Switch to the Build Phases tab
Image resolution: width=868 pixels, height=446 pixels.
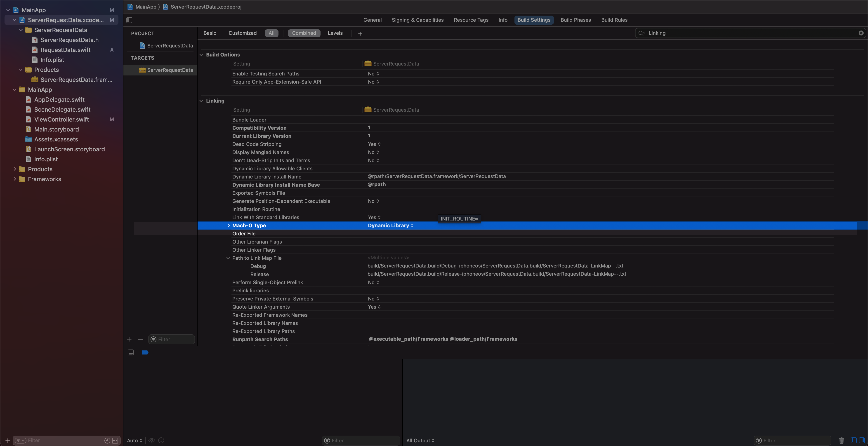(576, 20)
